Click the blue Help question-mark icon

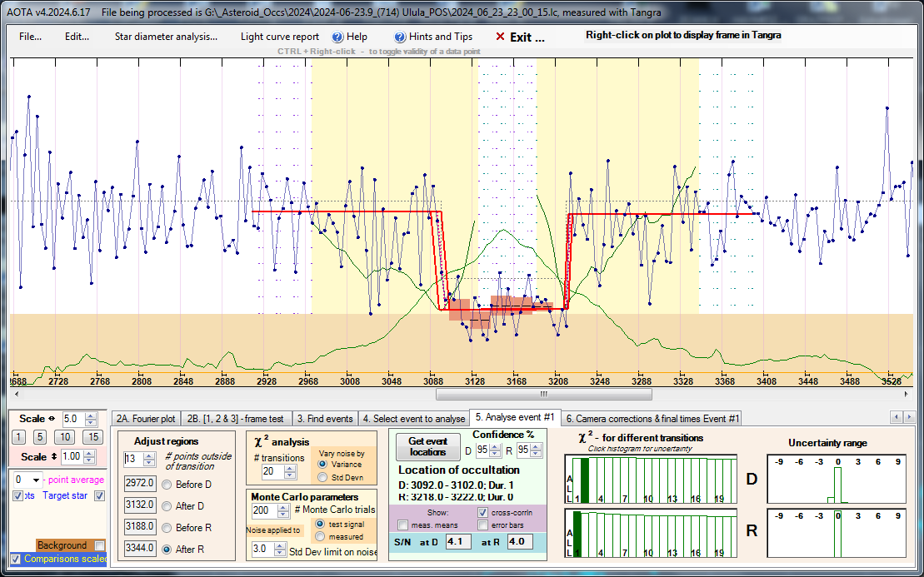337,37
